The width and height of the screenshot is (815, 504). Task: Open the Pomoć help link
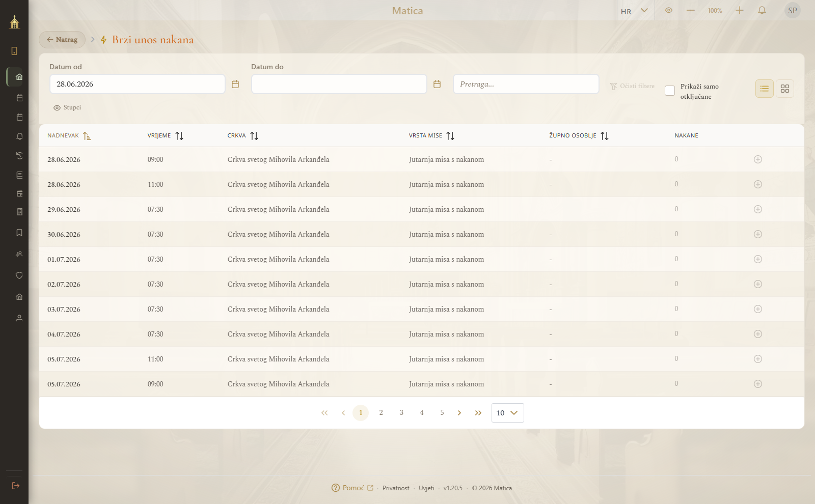pos(352,488)
